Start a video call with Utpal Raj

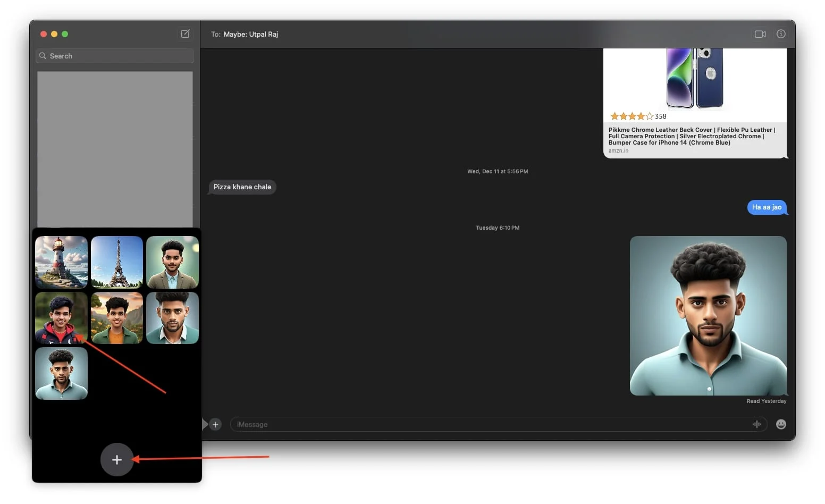tap(760, 34)
